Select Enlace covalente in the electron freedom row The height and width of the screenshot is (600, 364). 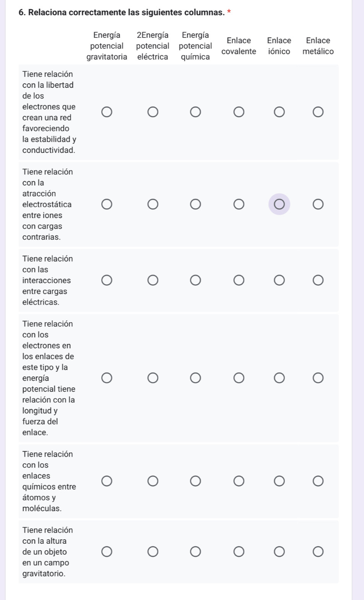click(x=239, y=112)
